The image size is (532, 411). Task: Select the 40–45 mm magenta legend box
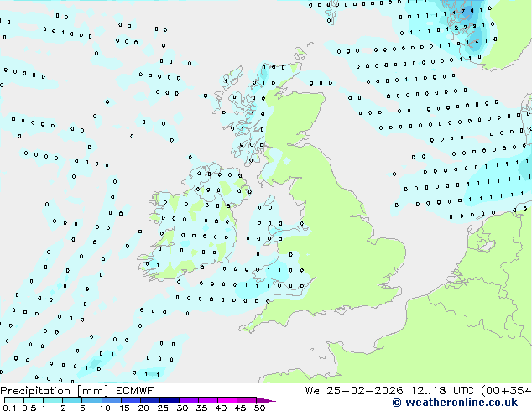[227, 400]
